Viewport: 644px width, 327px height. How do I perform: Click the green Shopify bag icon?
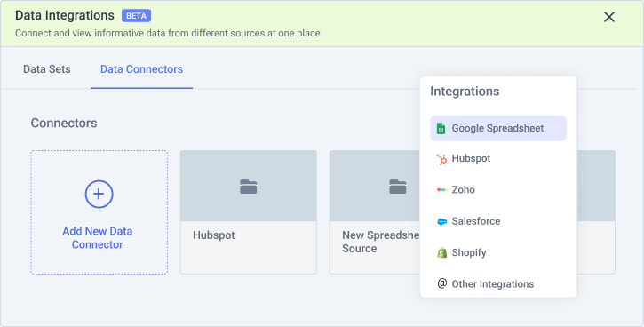coord(442,252)
